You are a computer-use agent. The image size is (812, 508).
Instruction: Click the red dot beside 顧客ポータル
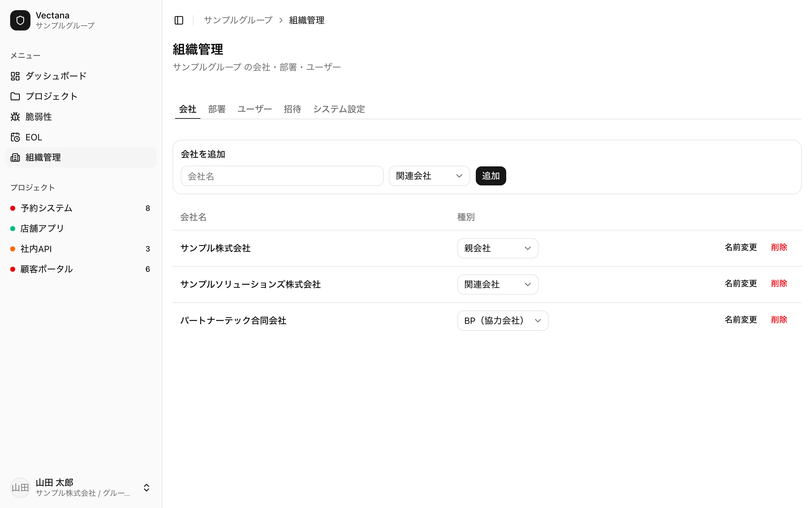13,269
